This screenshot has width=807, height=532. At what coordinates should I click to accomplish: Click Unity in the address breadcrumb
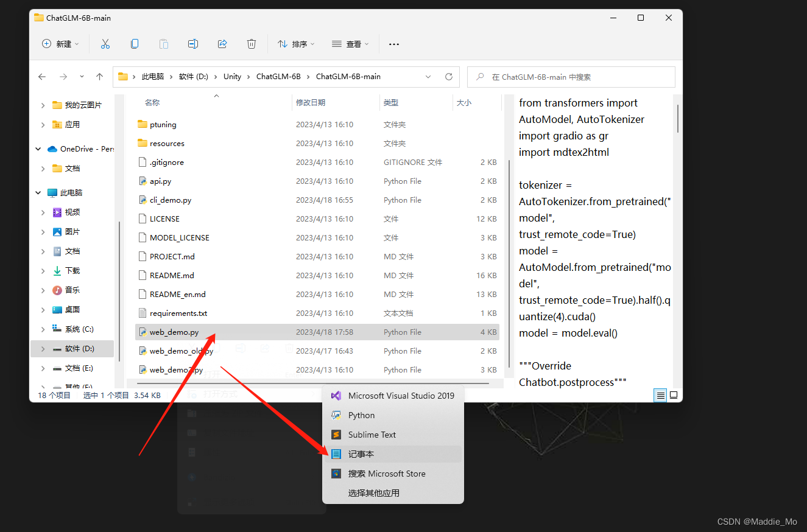point(232,77)
